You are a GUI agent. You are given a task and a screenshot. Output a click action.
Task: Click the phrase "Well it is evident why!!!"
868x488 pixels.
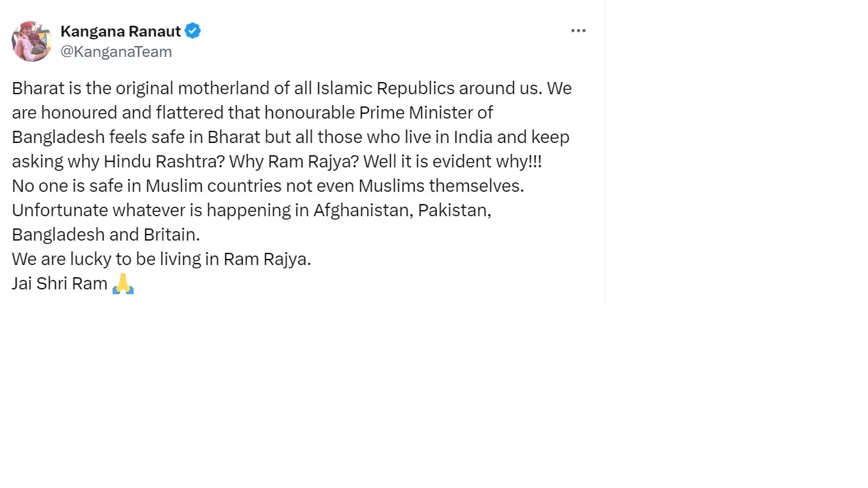(x=452, y=161)
